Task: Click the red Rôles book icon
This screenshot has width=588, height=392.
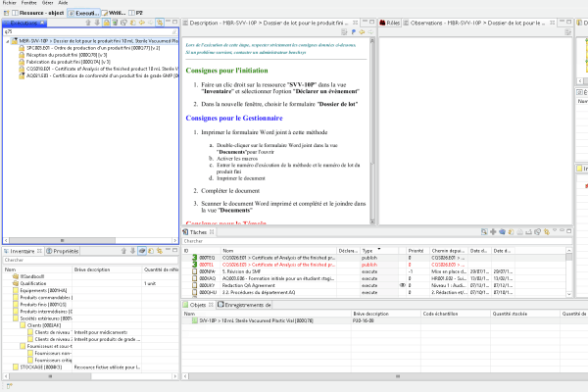Action: [382, 23]
